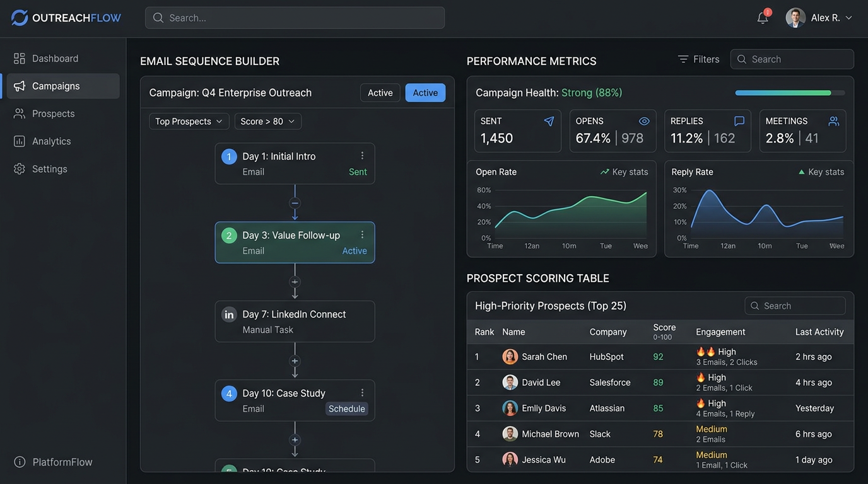Go to Analytics in the sidebar
This screenshot has width=868, height=484.
tap(51, 141)
